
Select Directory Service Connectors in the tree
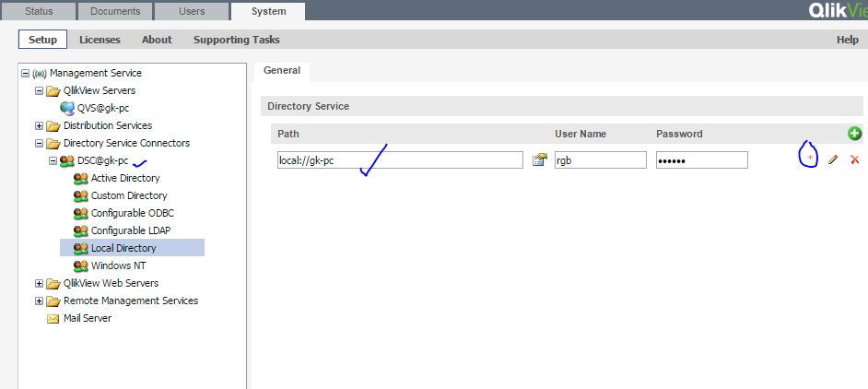pos(127,143)
